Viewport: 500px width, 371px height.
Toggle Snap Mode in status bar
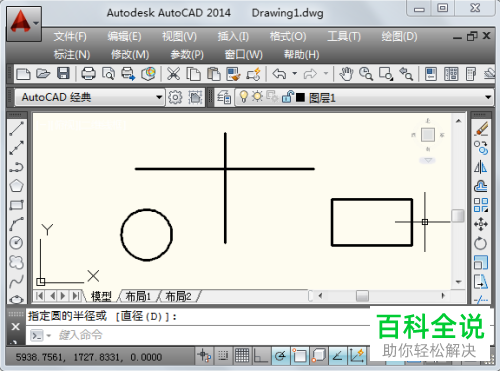click(223, 356)
